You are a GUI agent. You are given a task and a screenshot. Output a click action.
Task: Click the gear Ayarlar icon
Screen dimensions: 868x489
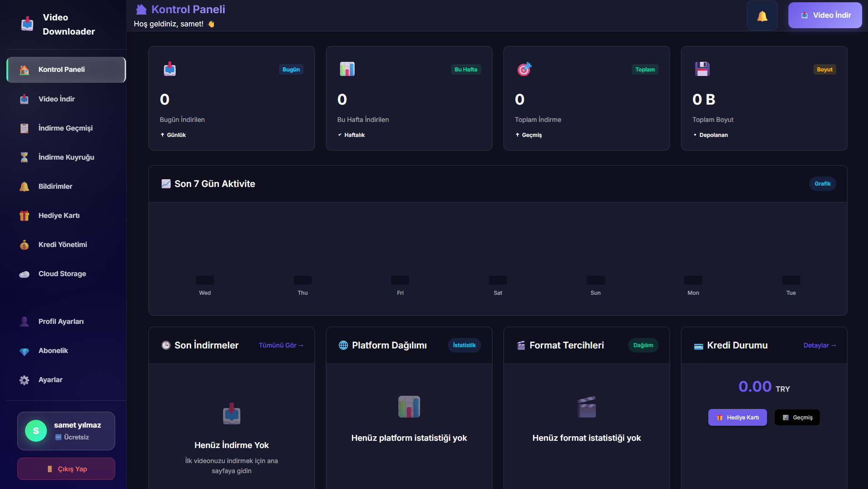[25, 380]
